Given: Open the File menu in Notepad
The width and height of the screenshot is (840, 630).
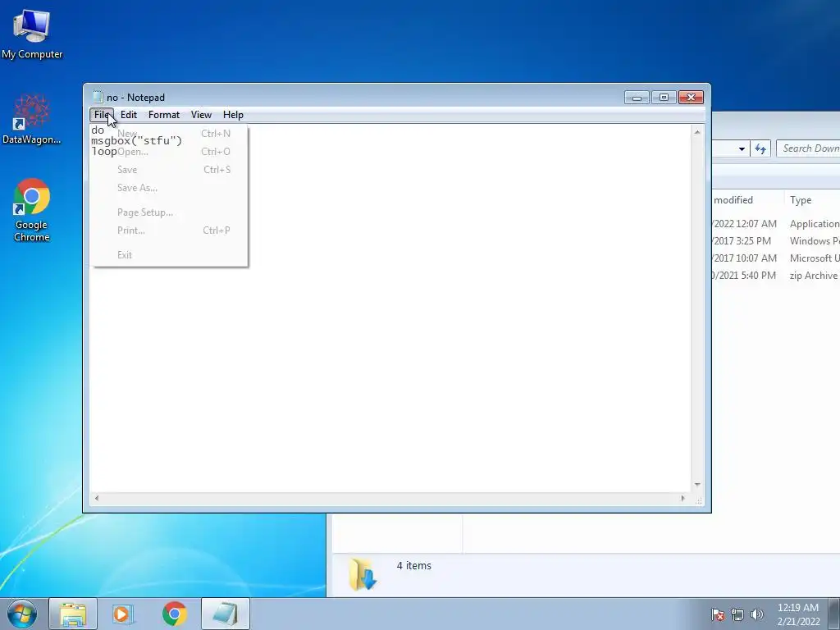Looking at the screenshot, I should pos(102,115).
